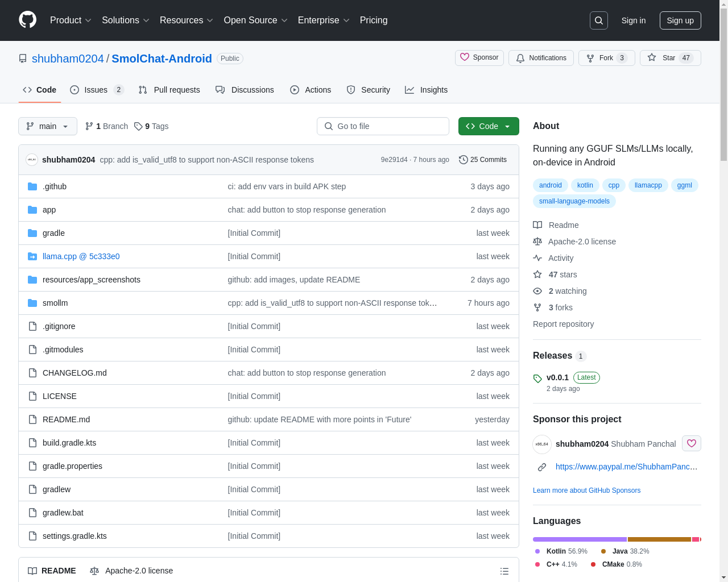The width and height of the screenshot is (728, 582).
Task: Click the purple Kotlin segment of language bar
Action: pyautogui.click(x=580, y=539)
